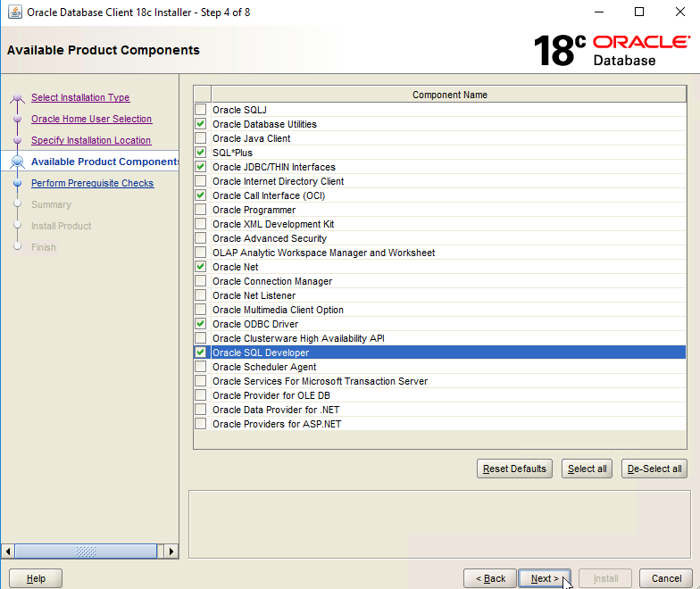Select the Oracle Net Listener row text
Viewport: 700px width, 589px height.
coord(254,295)
